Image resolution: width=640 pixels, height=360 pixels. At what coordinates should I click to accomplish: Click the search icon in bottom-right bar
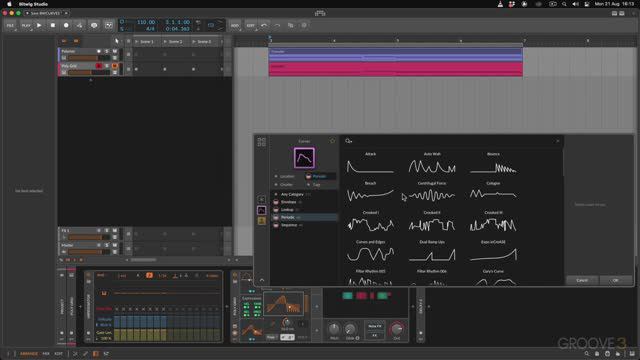[x=587, y=353]
